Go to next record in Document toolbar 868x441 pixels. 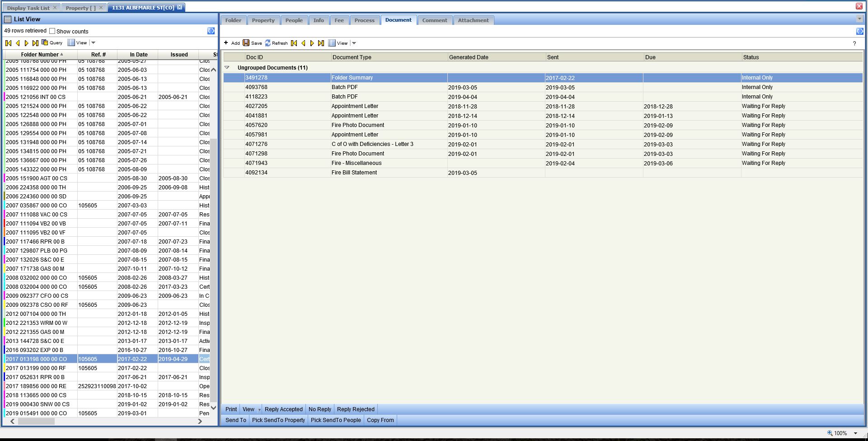click(x=312, y=43)
